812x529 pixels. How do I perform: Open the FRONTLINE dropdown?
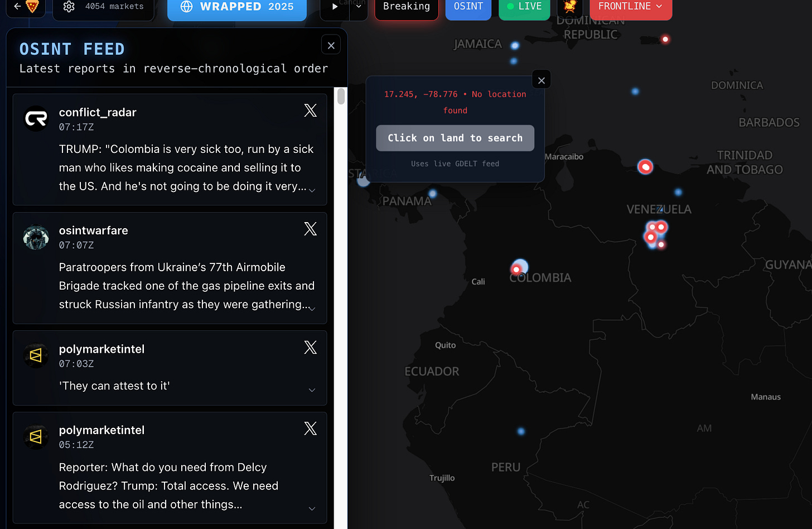[631, 7]
